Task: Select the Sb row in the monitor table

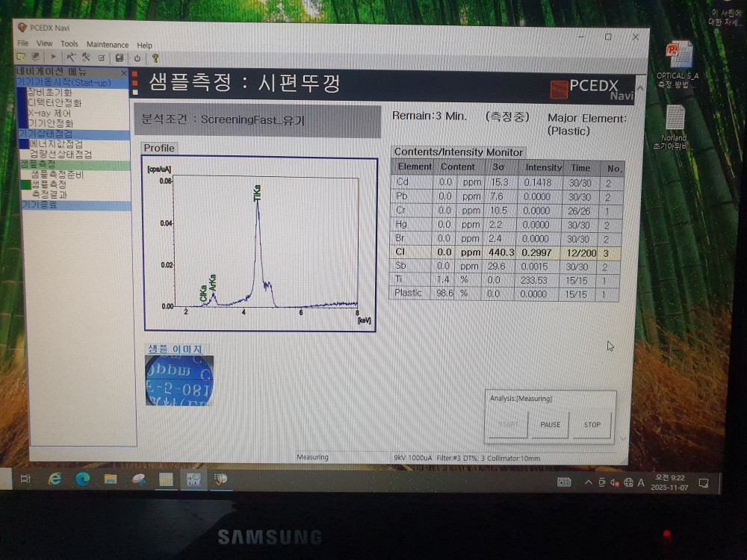Action: tap(504, 267)
